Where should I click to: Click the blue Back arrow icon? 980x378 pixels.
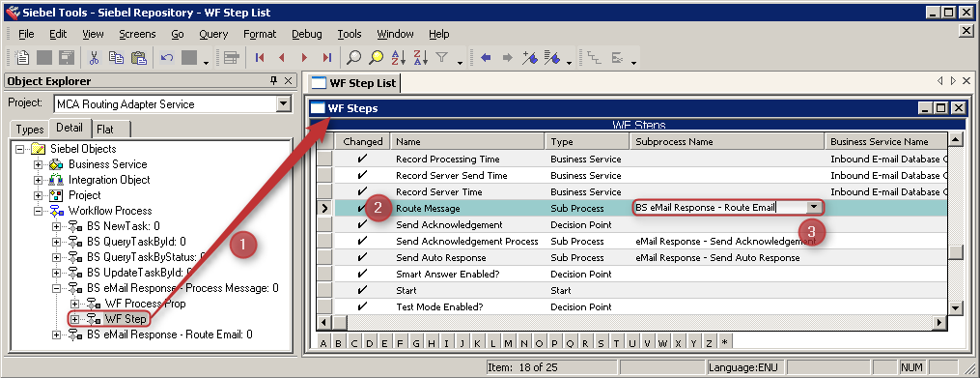[x=486, y=58]
